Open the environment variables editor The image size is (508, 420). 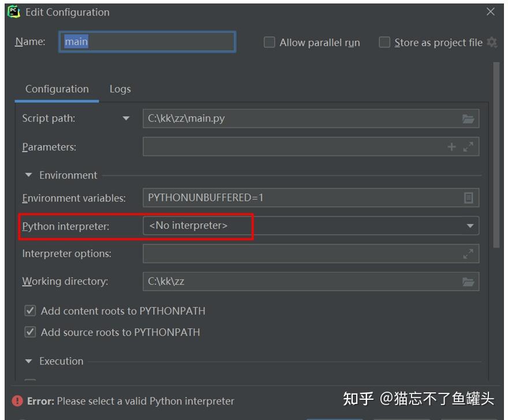(x=469, y=197)
